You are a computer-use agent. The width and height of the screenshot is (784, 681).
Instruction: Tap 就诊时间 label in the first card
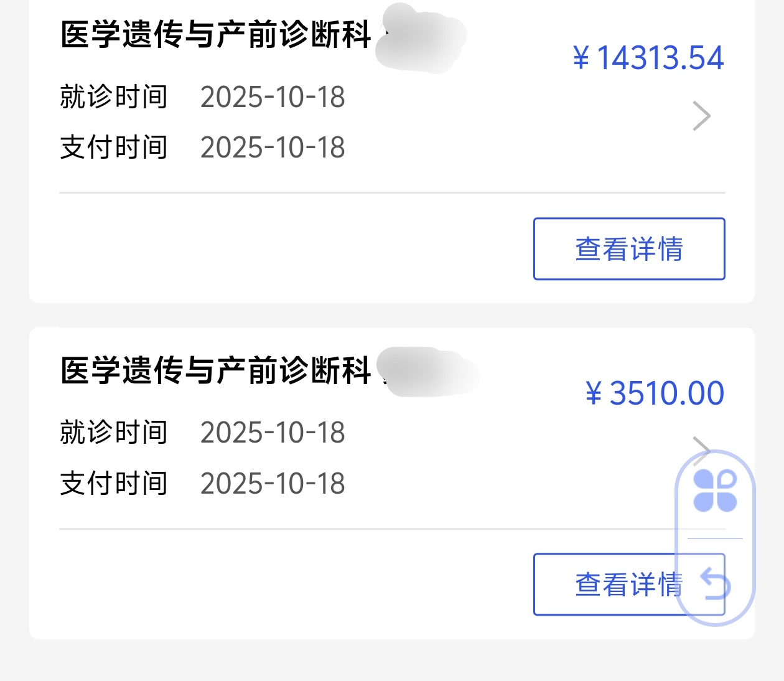[x=114, y=97]
